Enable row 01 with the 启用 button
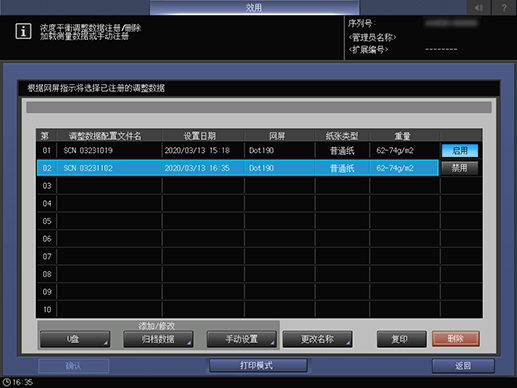This screenshot has height=388, width=517. 460,151
